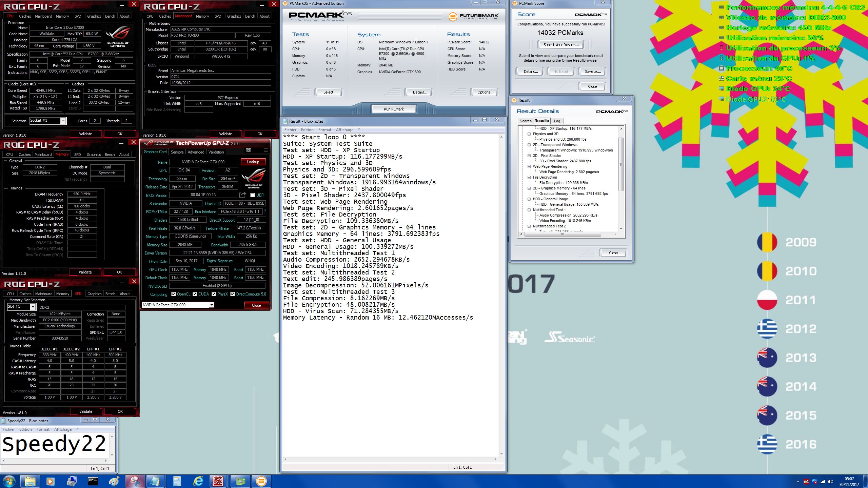This screenshot has height=488, width=868.
Task: Click Options... button under Results
Action: pos(485,92)
